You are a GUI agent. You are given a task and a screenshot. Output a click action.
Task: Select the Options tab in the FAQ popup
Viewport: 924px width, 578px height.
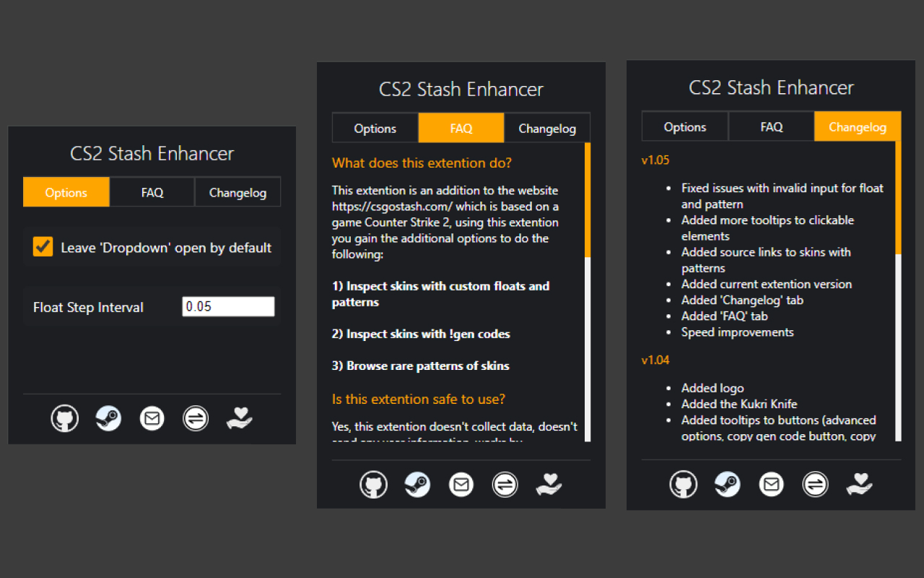click(375, 127)
